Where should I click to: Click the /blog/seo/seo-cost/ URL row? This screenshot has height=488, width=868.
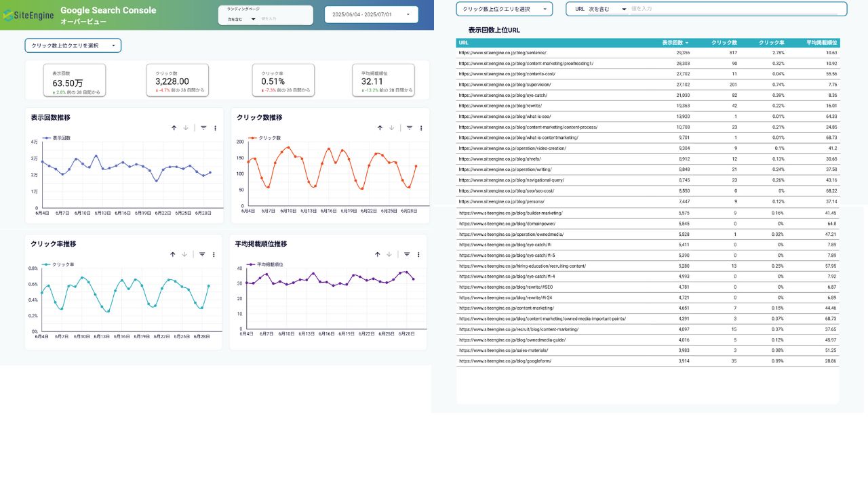point(648,190)
